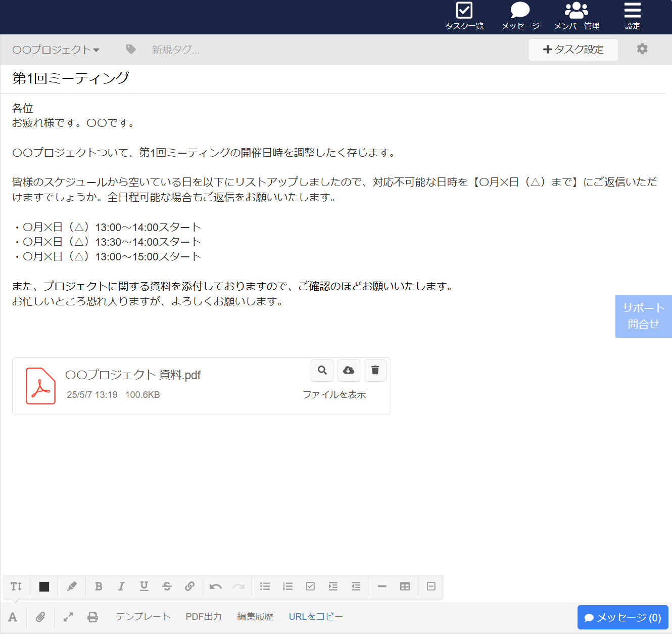Undo the last edit
672x634 pixels.
[216, 586]
